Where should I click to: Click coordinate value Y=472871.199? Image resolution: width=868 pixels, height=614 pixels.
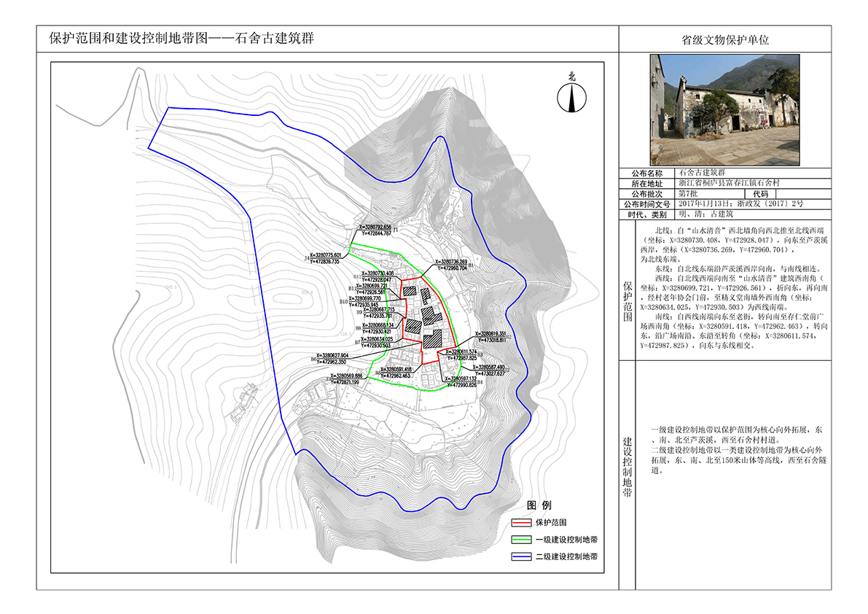(345, 382)
